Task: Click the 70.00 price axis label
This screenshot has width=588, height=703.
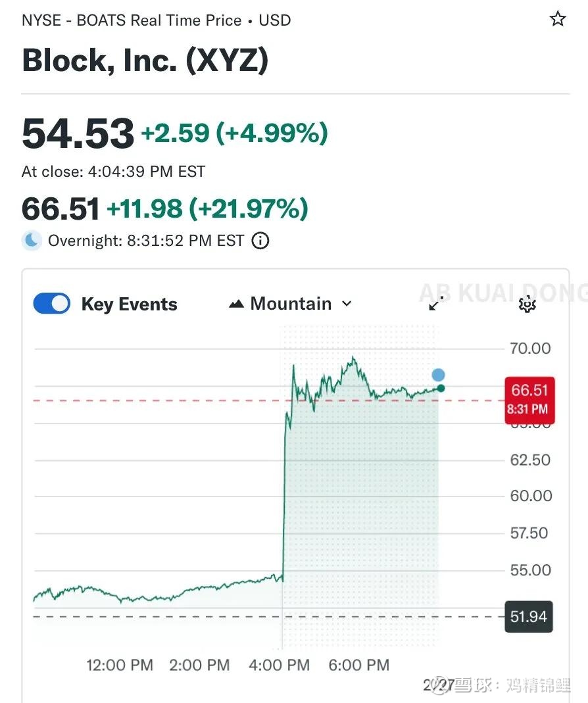Action: click(x=530, y=348)
